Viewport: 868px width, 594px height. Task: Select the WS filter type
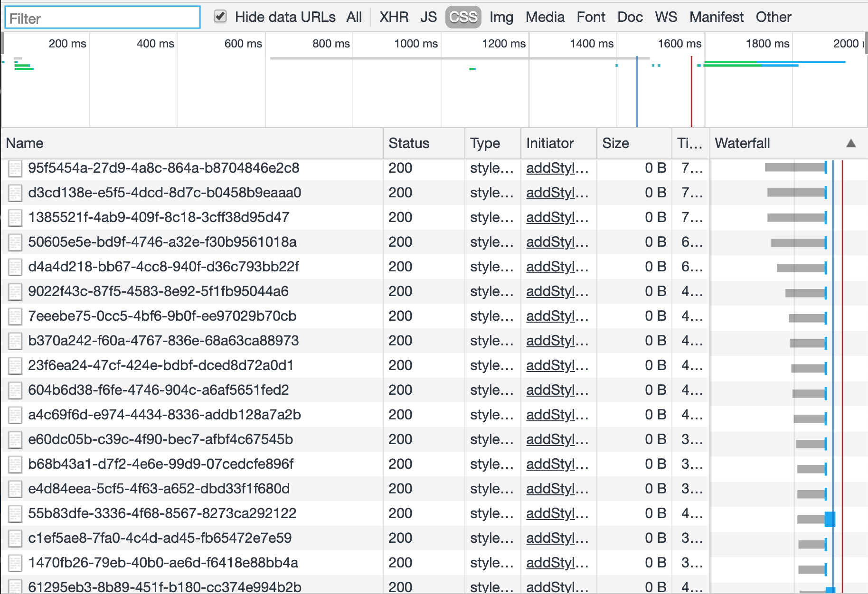coord(666,17)
